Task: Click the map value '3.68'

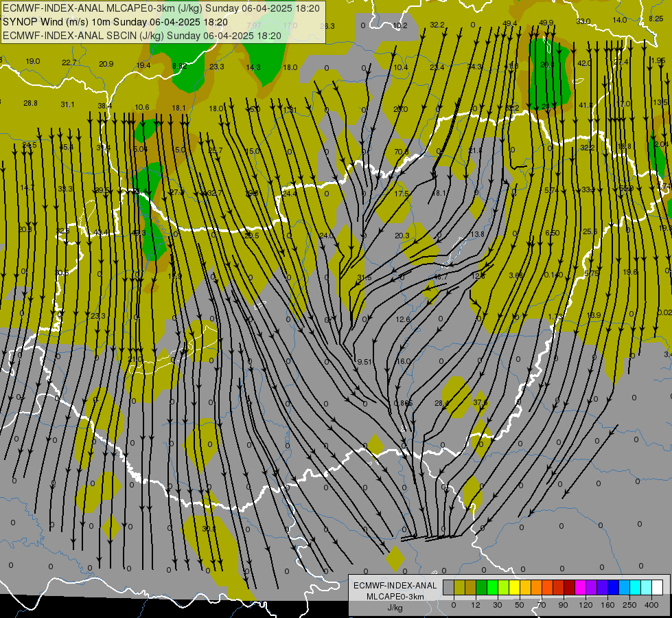Action: (515, 275)
